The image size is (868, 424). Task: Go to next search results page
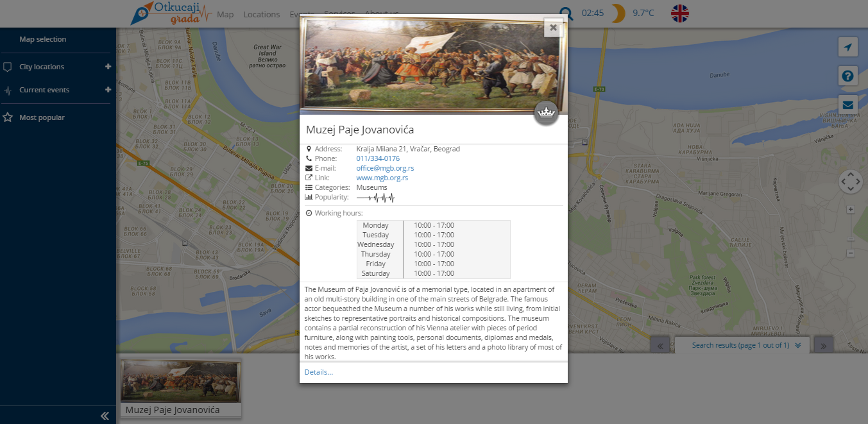[x=824, y=346]
